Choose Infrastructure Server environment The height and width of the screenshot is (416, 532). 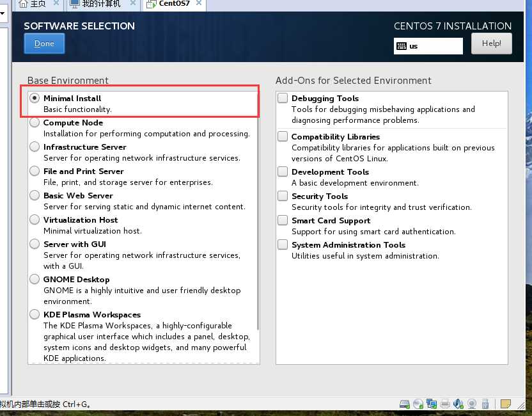point(35,147)
